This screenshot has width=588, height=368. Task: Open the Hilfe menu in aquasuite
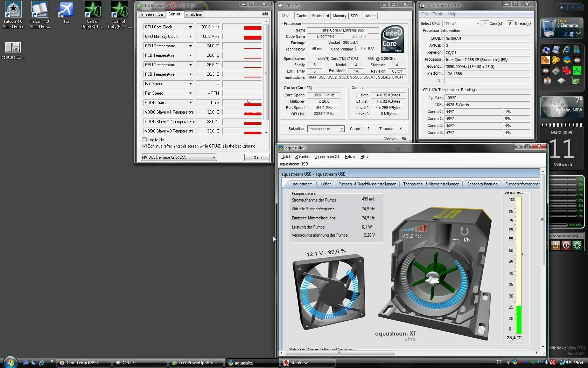click(364, 157)
